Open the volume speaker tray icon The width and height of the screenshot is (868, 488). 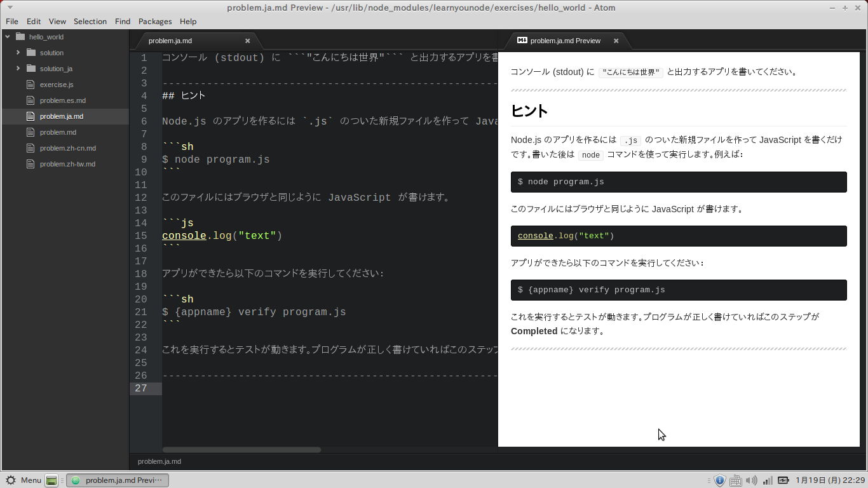click(x=751, y=480)
